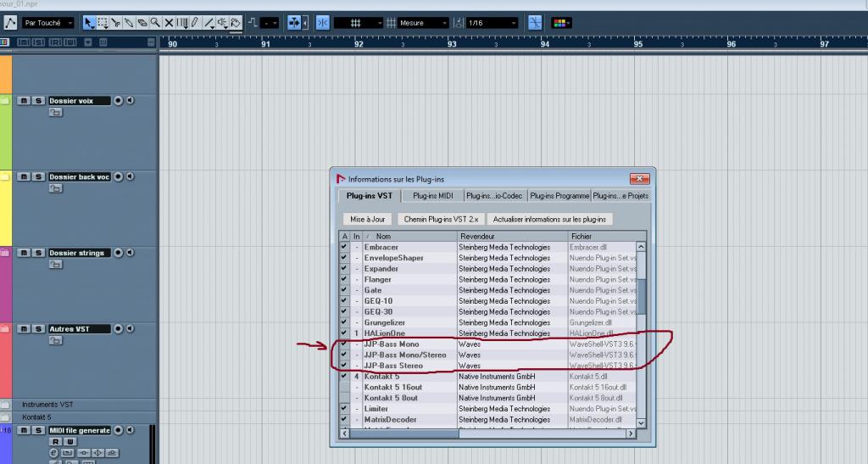Select the Instruments VST folder row

point(79,405)
